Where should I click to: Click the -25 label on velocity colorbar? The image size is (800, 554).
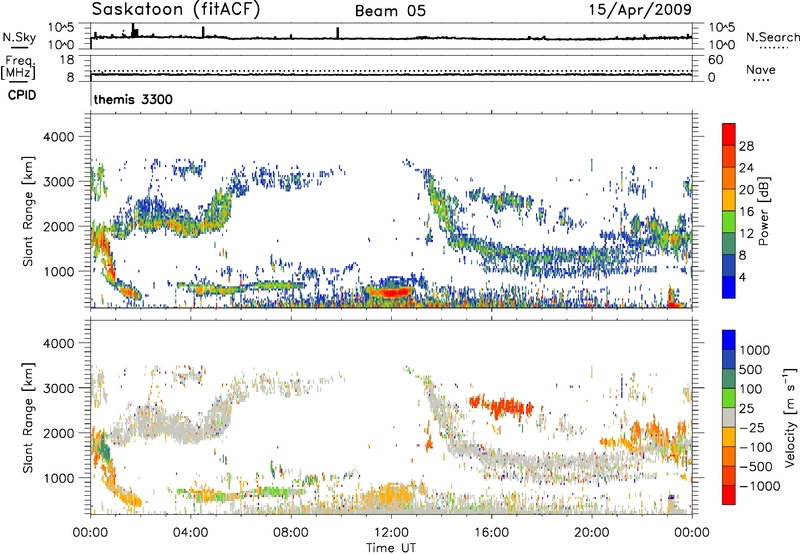click(752, 428)
